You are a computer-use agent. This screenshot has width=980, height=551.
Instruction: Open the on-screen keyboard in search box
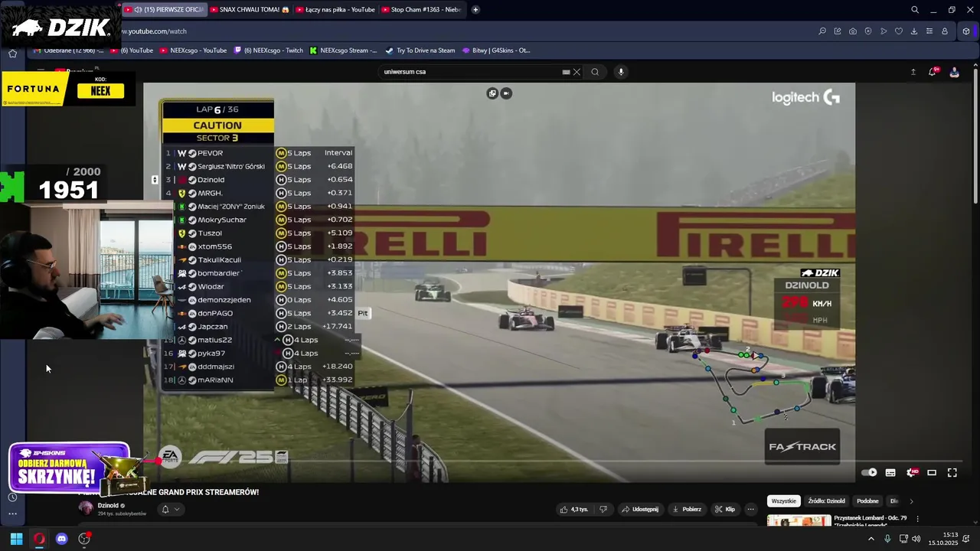(x=566, y=72)
